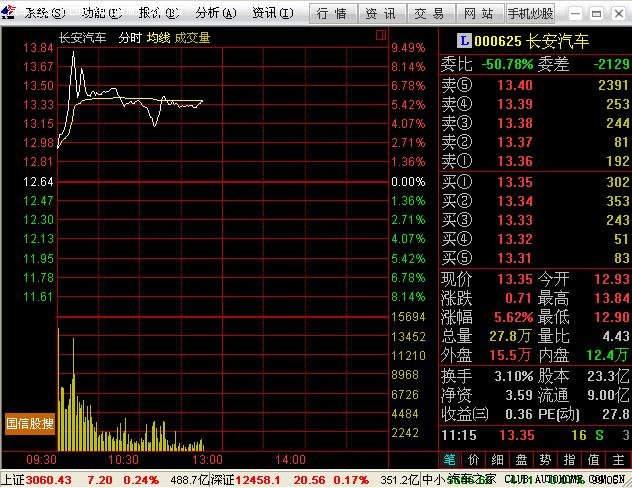Click the 卖⑤ price 13.40

515,85
